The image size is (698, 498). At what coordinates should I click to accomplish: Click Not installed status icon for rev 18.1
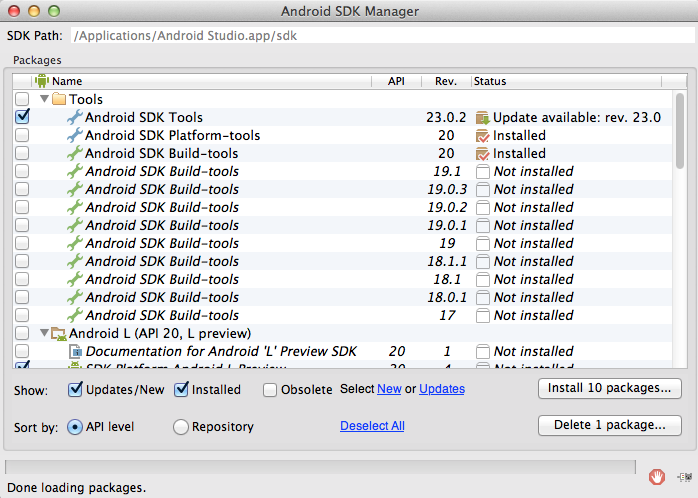[x=483, y=280]
